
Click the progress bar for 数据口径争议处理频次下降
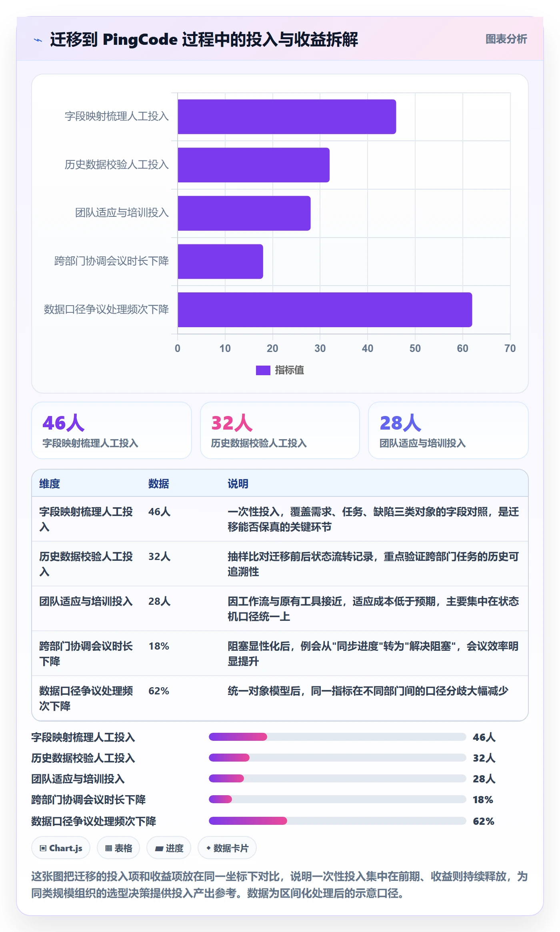338,821
